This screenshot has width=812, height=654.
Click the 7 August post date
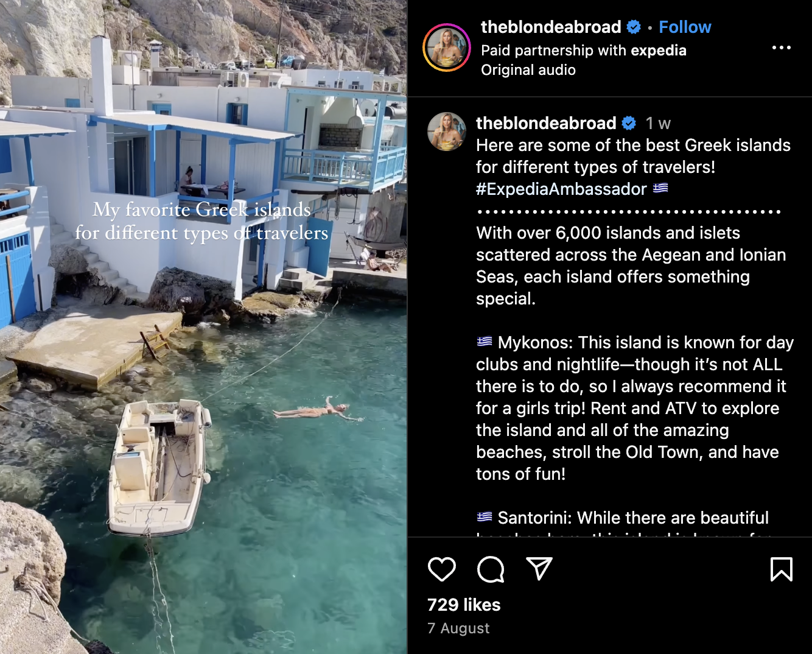pyautogui.click(x=458, y=628)
